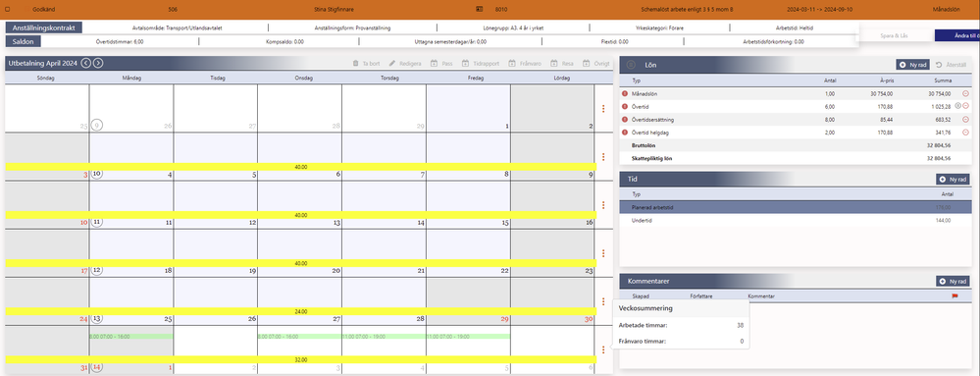Tick the checkbox on the Godkänd employee row

pyautogui.click(x=8, y=10)
